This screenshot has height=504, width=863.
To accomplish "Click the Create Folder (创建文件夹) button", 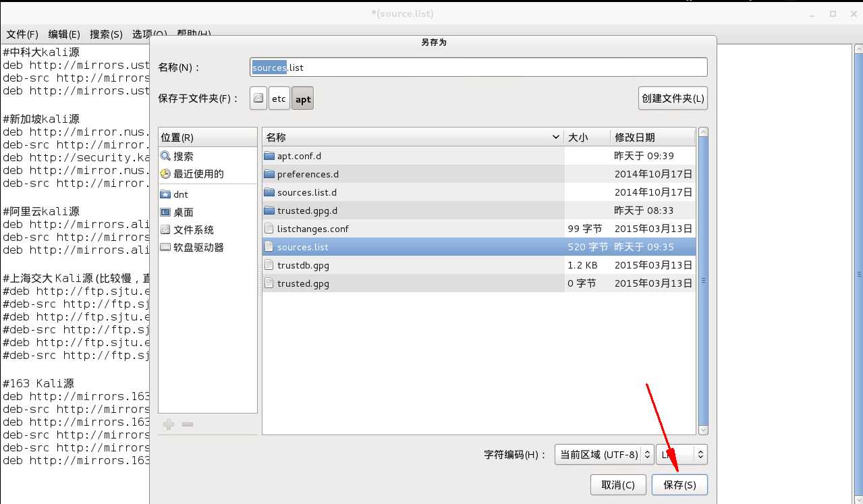I will click(x=673, y=99).
